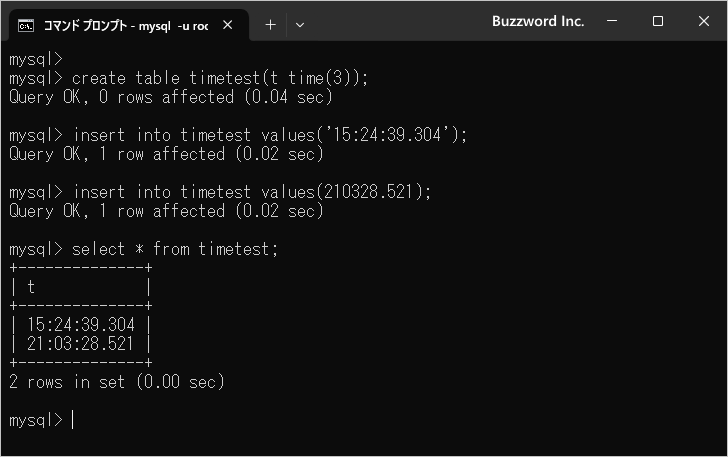
Task: Maximize the terminal window
Action: 658,21
